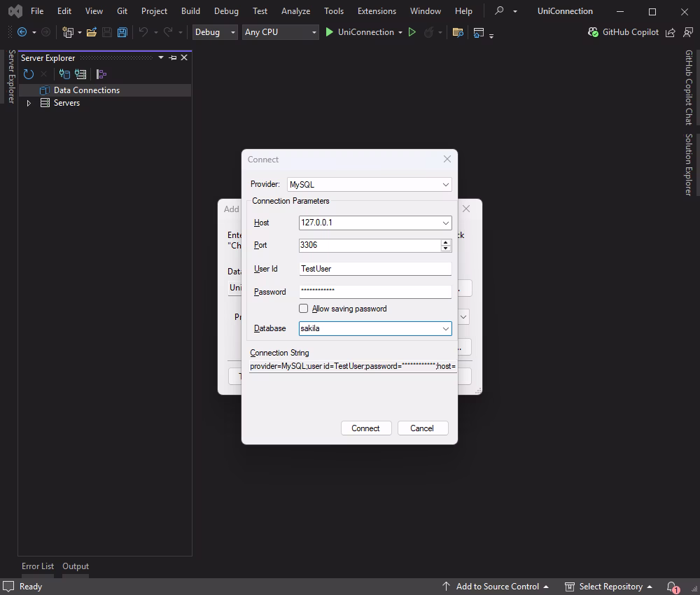This screenshot has height=595, width=700.
Task: Click the Hot Reload flame icon
Action: [428, 32]
